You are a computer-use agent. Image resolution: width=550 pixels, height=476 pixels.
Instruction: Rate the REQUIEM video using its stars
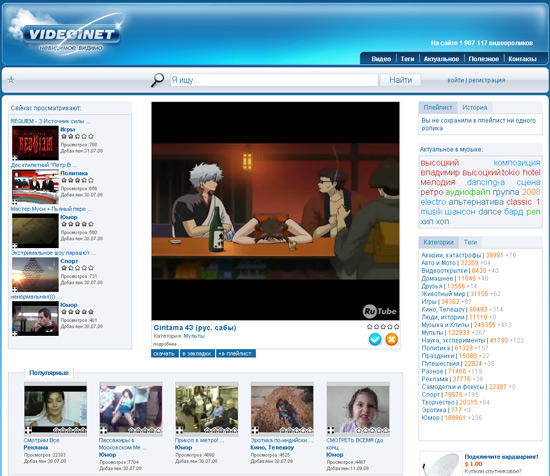coord(77,136)
